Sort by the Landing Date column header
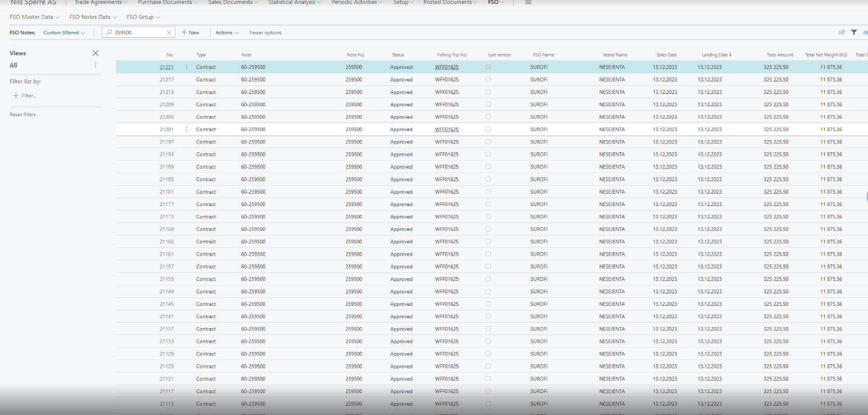The image size is (868, 415). [x=715, y=55]
